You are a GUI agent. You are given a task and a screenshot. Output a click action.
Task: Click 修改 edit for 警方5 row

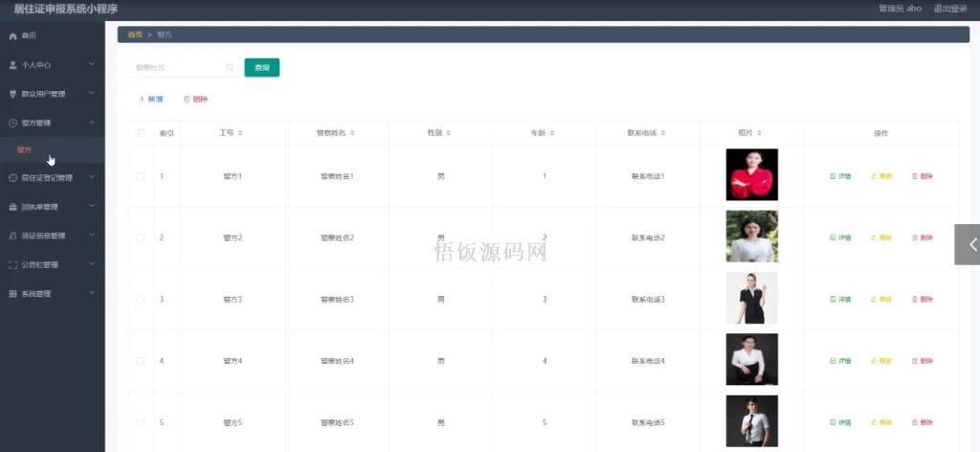(x=881, y=422)
